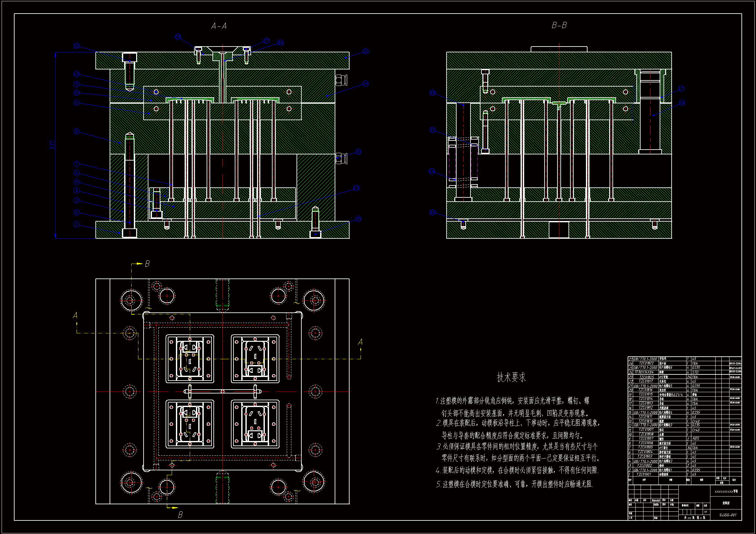Select the balloon labeled 16
Screen dimensions: 756x534
click(366, 51)
